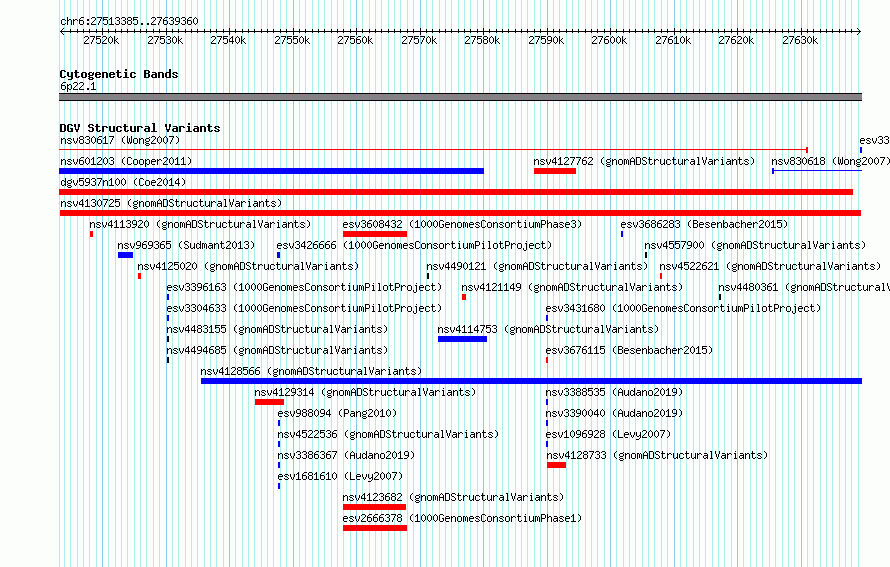Select the red nsv4123682 variant bar
Image resolution: width=890 pixels, height=567 pixels.
(375, 507)
